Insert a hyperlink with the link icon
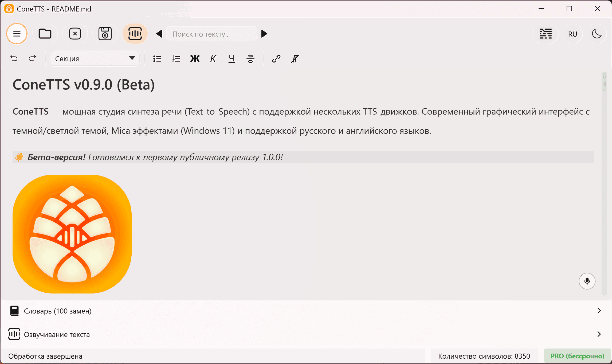 tap(276, 58)
